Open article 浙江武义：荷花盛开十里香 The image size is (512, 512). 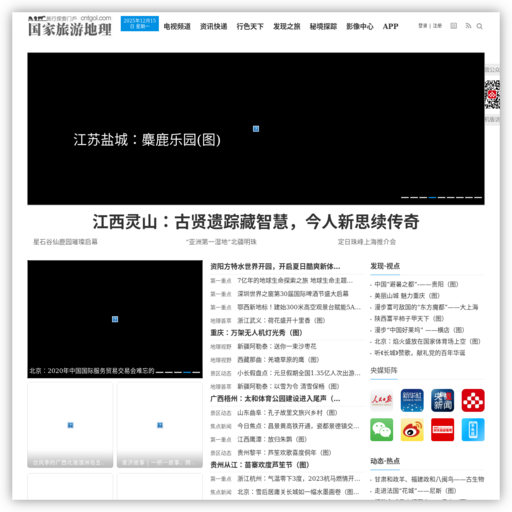[281, 320]
